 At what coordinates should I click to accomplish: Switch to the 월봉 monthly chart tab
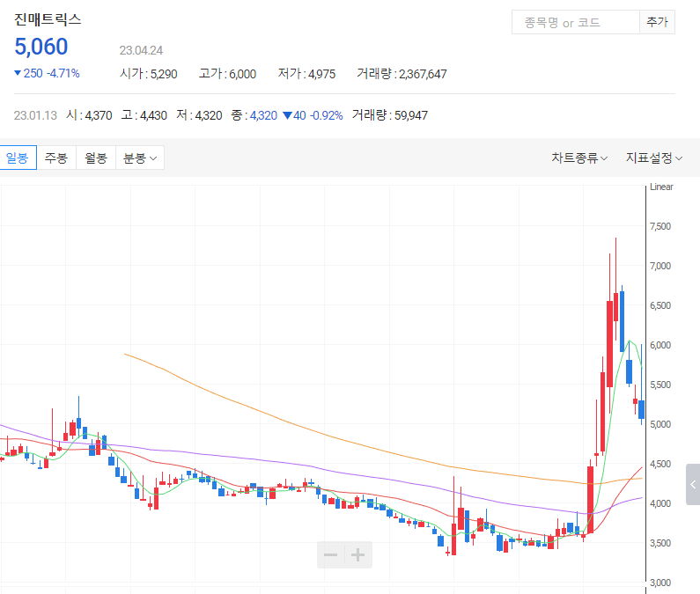coord(96,158)
